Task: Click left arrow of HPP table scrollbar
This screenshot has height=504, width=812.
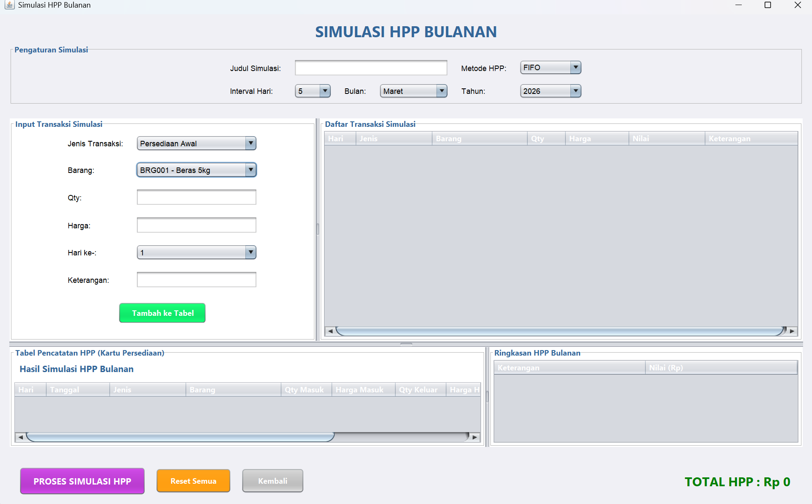Action: [x=20, y=437]
